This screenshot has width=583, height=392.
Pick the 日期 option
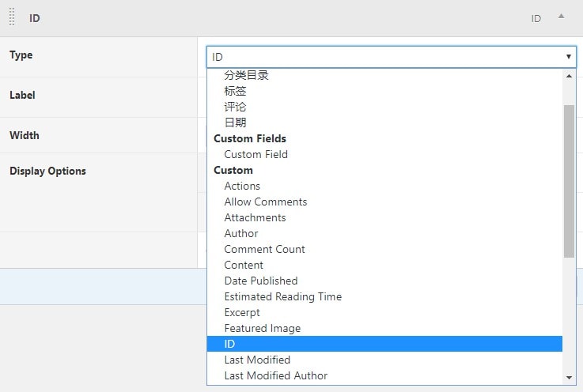pyautogui.click(x=235, y=122)
